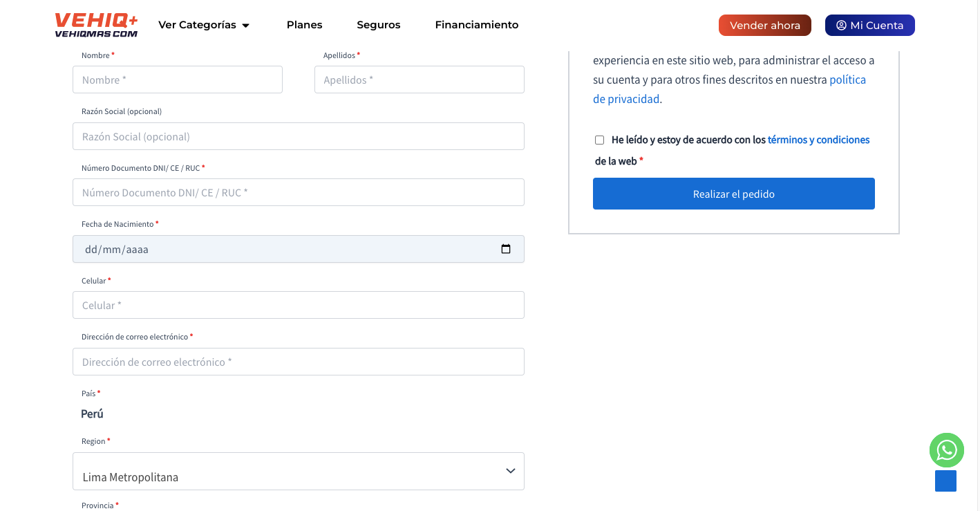Click into the Apellidos field
Image resolution: width=980 pixels, height=511 pixels.
click(419, 80)
